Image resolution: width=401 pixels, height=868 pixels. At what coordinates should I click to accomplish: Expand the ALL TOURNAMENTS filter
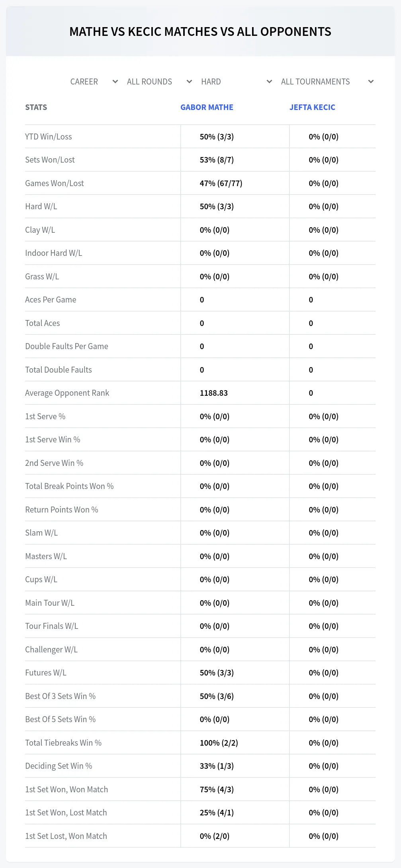tap(327, 82)
